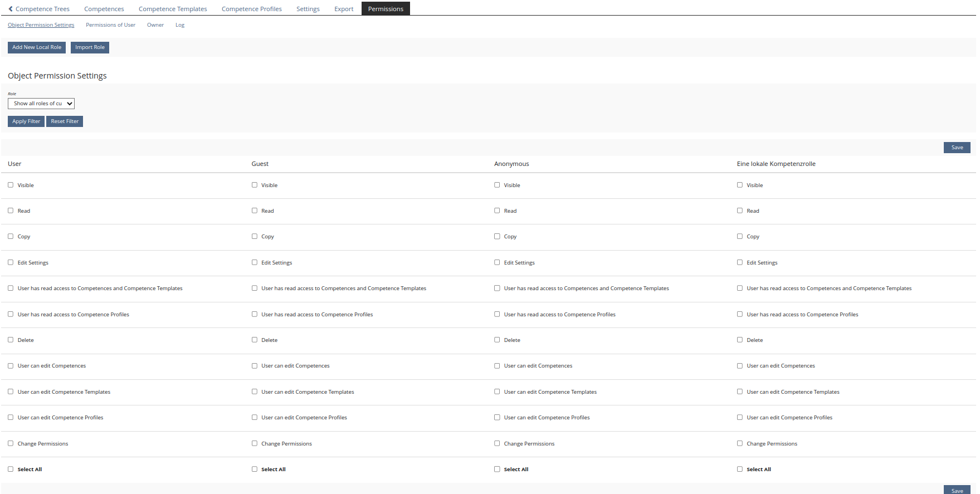
Task: Enable Visible checkbox for User role
Action: (11, 185)
